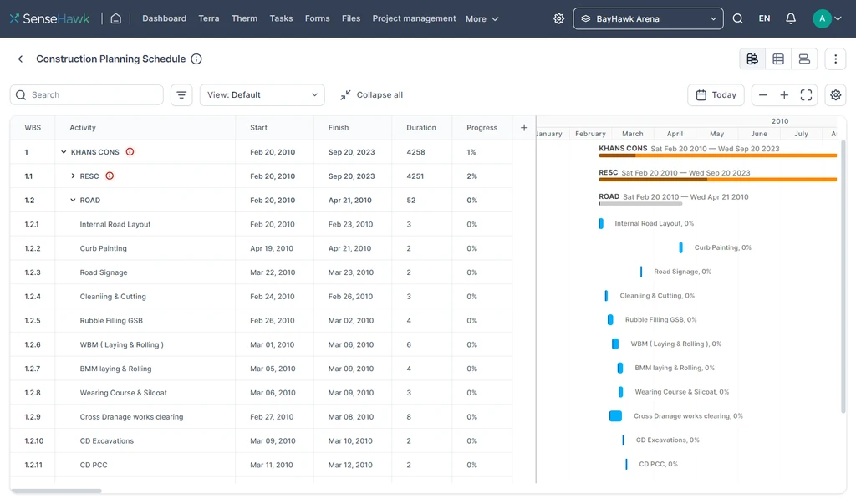Screen dimensions: 856x504
Task: Switch to Gantt chart view
Action: tap(752, 59)
